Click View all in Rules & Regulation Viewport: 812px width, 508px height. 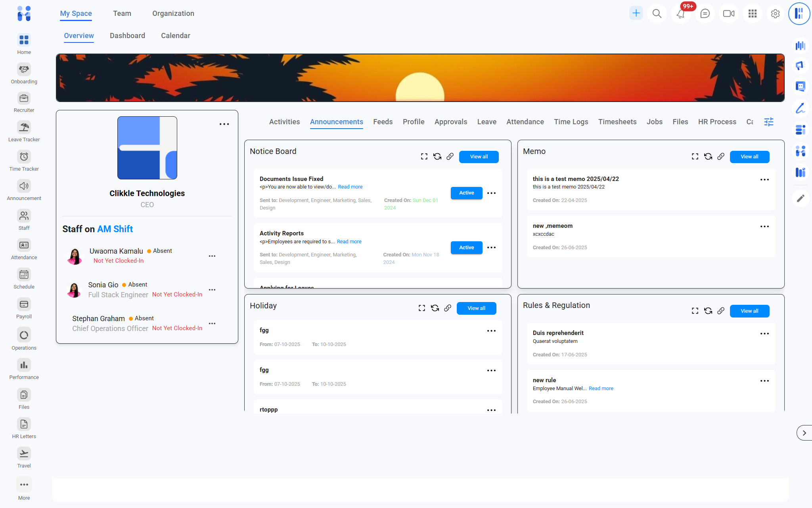tap(749, 311)
